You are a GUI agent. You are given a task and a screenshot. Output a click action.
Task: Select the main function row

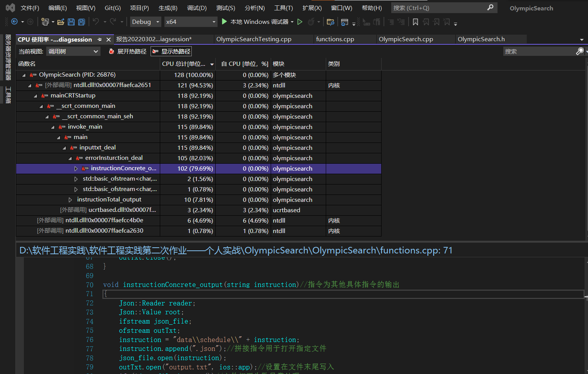point(199,138)
